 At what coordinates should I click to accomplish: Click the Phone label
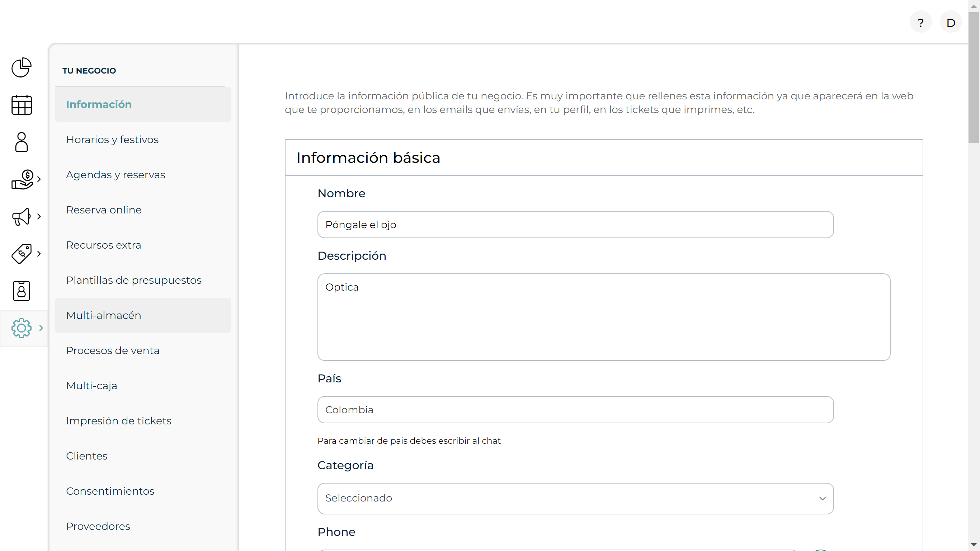click(336, 532)
